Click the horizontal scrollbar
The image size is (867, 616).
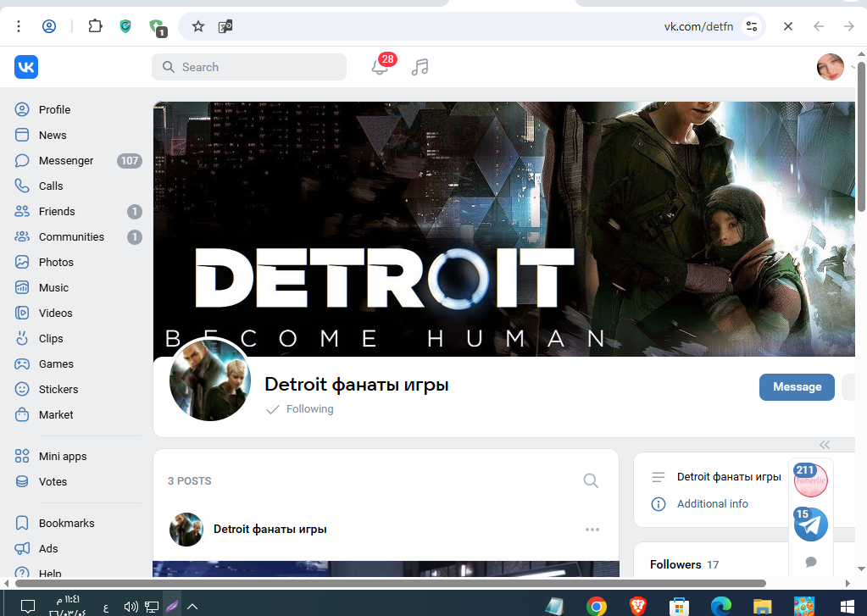[391, 583]
